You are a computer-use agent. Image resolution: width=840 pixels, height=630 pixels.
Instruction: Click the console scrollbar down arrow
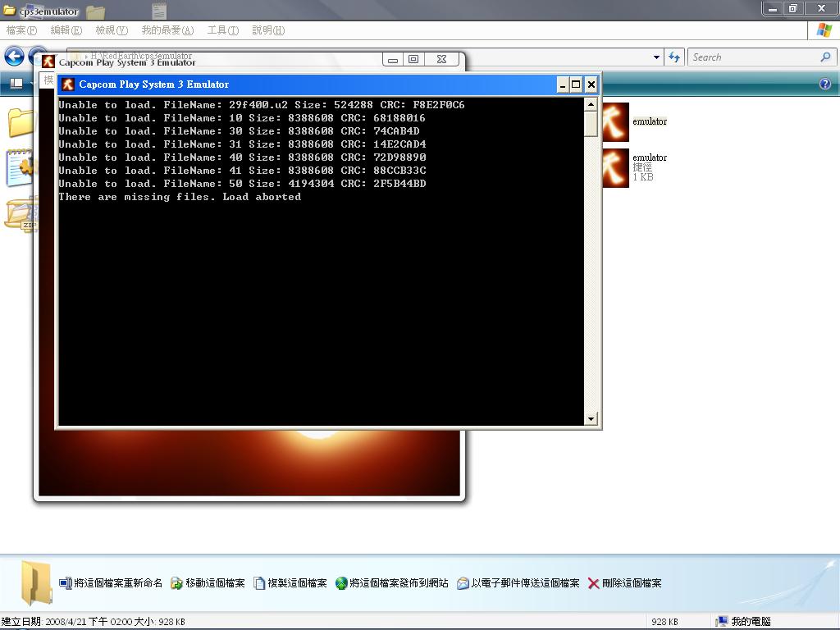click(591, 419)
